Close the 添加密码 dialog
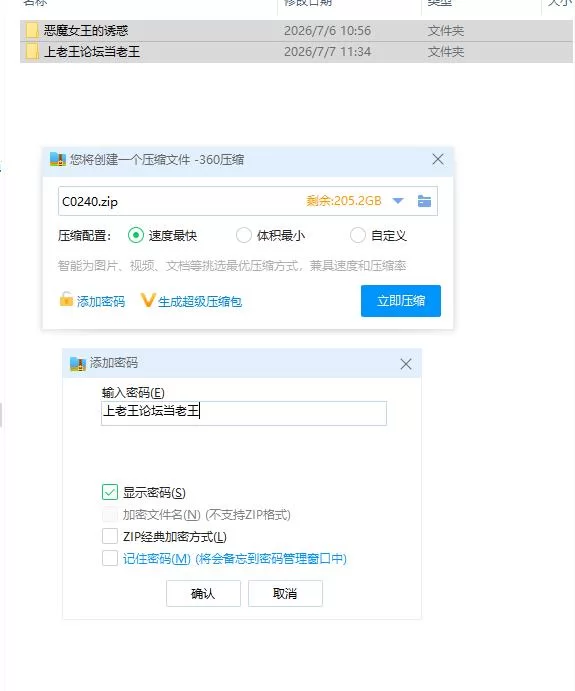The height and width of the screenshot is (691, 575). pyautogui.click(x=406, y=364)
